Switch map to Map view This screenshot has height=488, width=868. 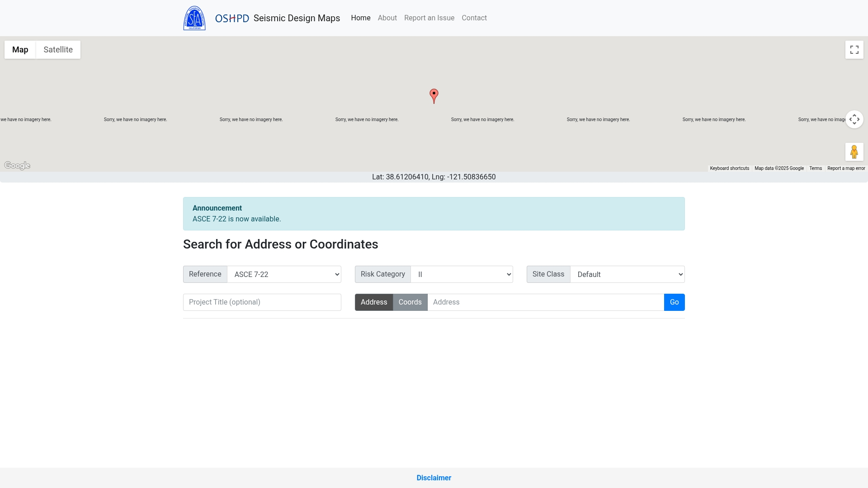point(20,50)
